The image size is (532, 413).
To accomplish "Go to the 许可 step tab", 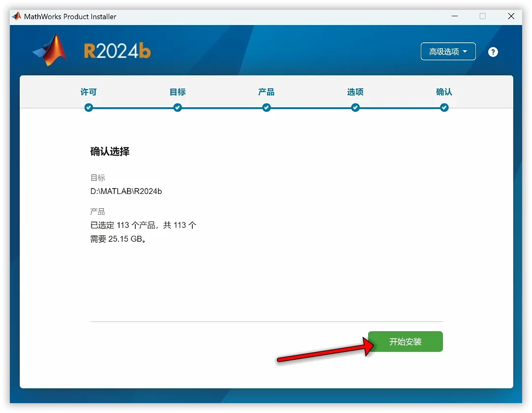I will click(89, 92).
